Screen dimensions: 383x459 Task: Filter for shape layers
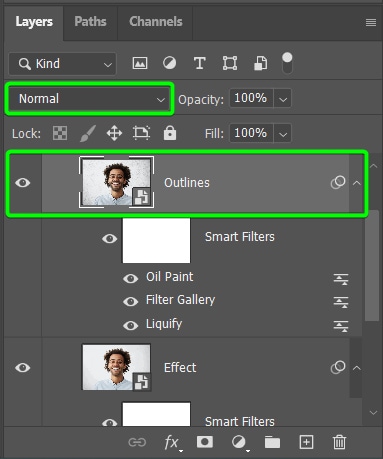[x=230, y=63]
